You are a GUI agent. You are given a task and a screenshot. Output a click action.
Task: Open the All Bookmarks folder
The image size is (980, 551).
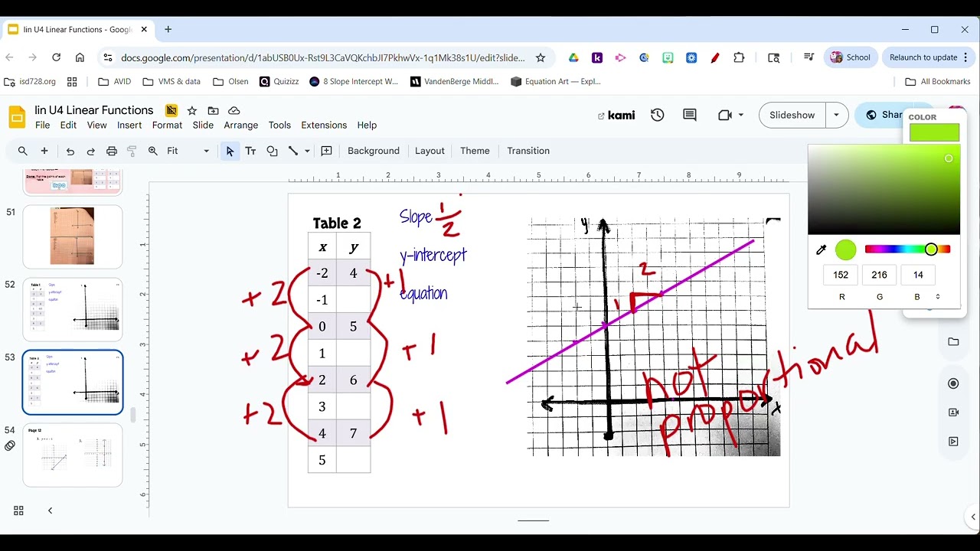(x=938, y=81)
